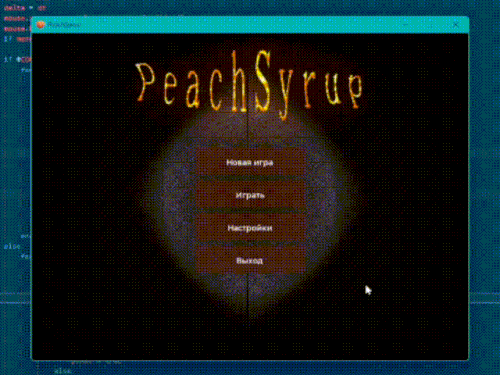
Task: Click the Играть button
Action: coord(250,195)
